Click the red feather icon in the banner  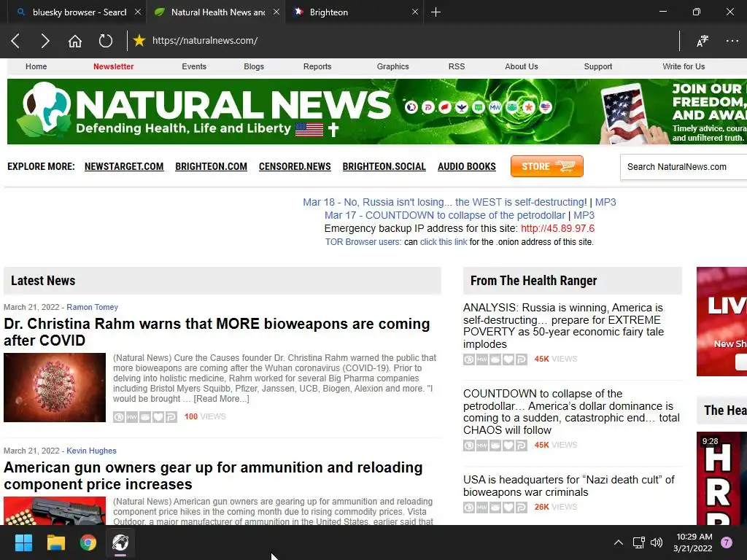pos(445,108)
